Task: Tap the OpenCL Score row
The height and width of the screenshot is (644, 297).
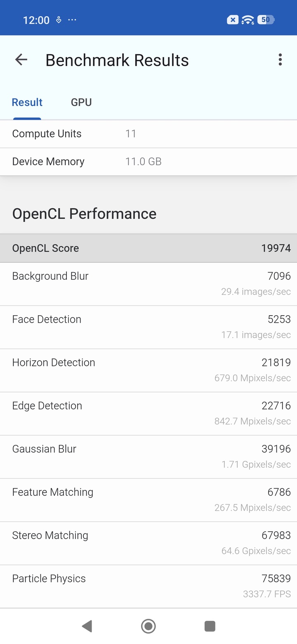Action: pos(148,248)
